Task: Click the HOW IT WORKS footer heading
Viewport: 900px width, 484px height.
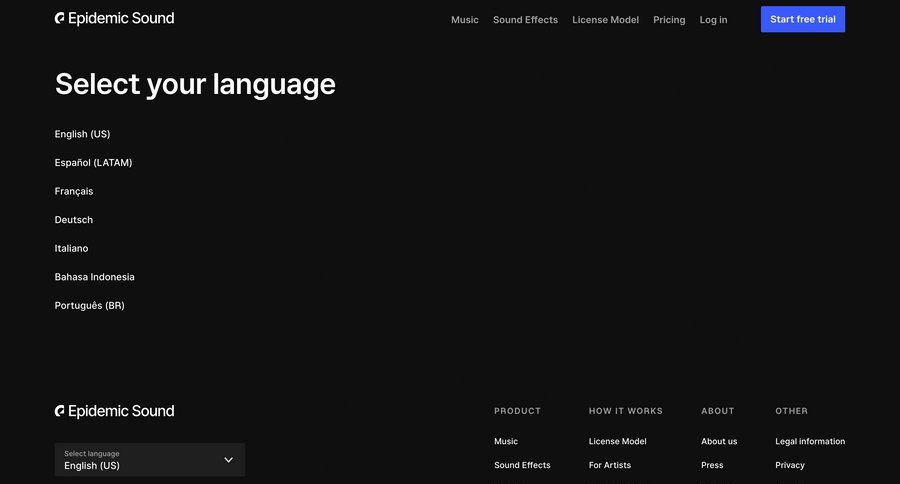Action: pos(625,411)
